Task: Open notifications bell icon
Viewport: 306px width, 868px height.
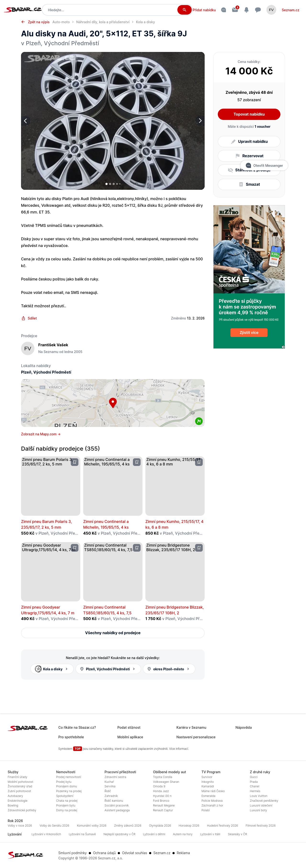Action: point(246,10)
